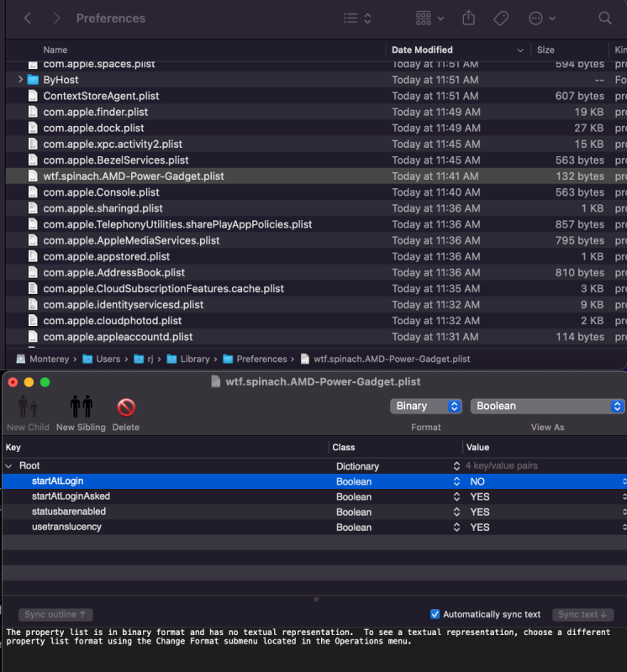Zoom the plist editor window
627x672 pixels.
pyautogui.click(x=45, y=382)
